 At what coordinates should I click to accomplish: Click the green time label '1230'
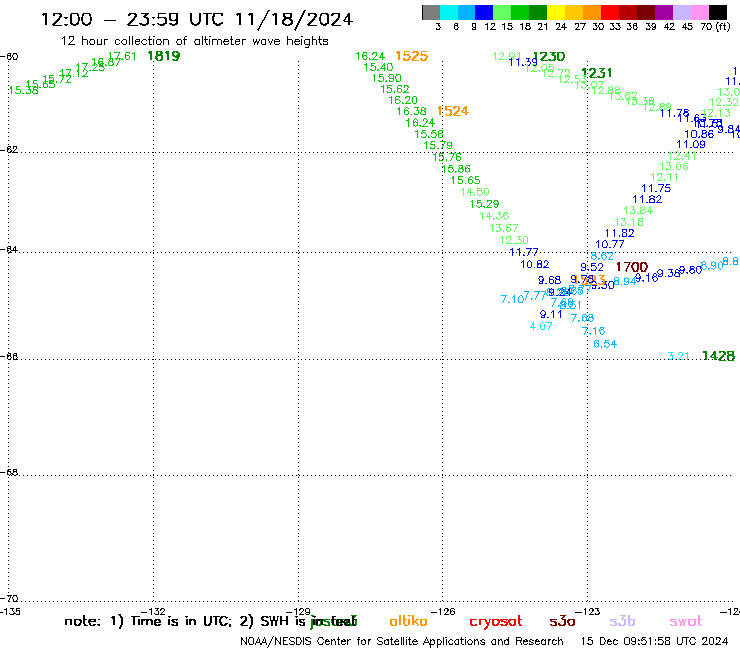coord(549,57)
